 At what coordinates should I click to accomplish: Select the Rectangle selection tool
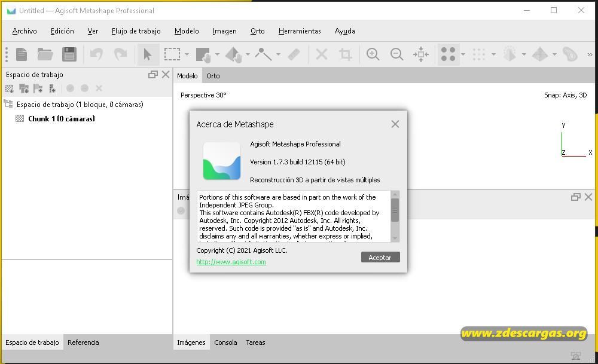(x=172, y=54)
